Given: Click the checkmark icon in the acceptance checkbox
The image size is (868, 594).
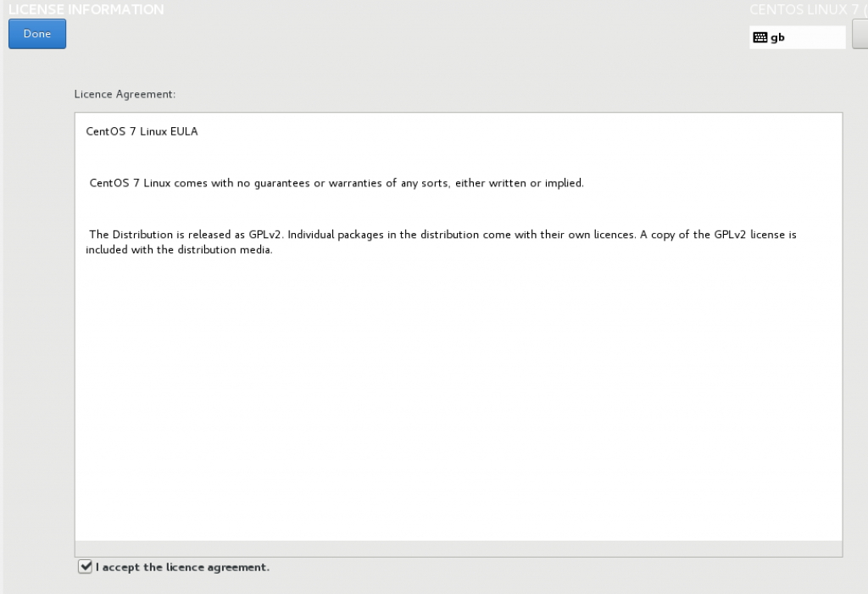Looking at the screenshot, I should point(86,566).
